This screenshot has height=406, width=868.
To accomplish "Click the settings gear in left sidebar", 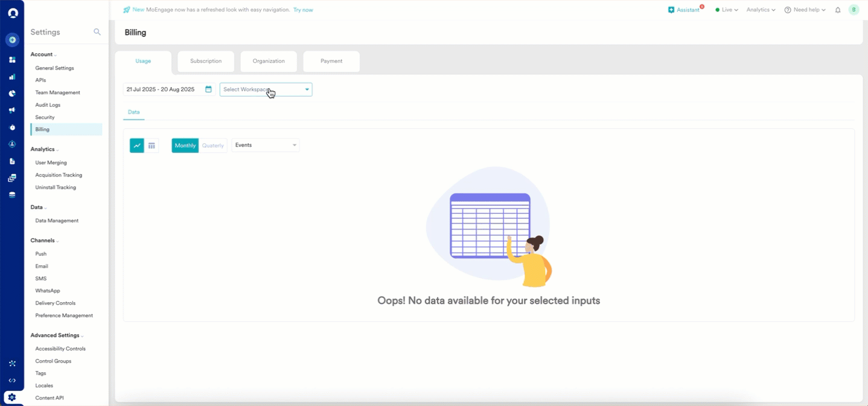I will [x=12, y=398].
